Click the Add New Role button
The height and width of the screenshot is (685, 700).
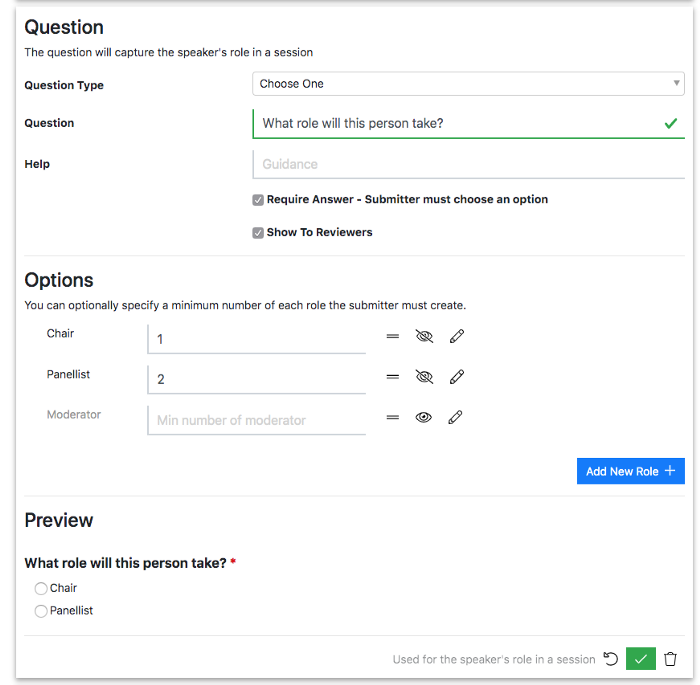point(630,471)
